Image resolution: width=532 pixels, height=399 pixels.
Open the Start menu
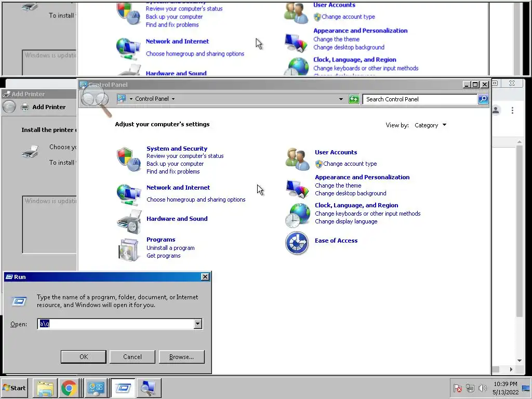(14, 388)
